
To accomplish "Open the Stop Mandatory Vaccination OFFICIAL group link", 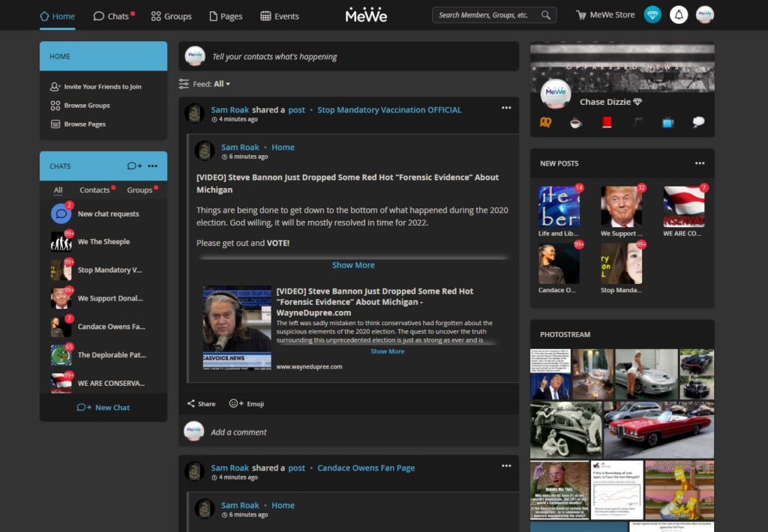I will tap(389, 109).
